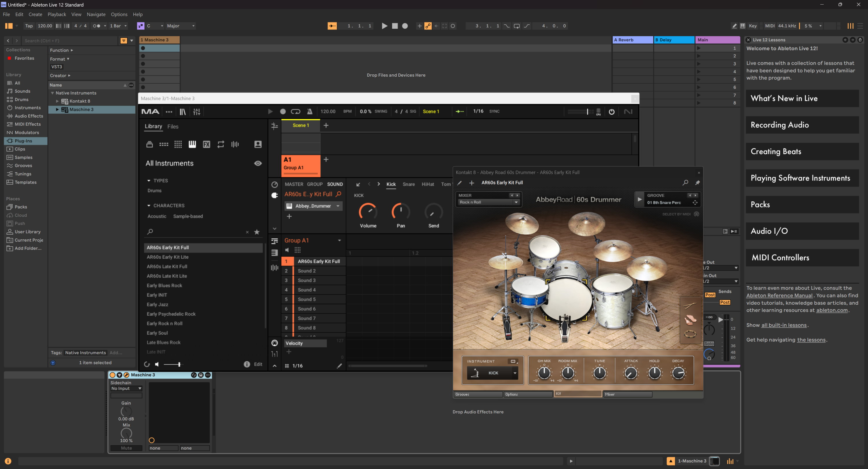Toggle Maschine 3 device activator on/off
Screen dimensions: 868x469
(x=113, y=375)
